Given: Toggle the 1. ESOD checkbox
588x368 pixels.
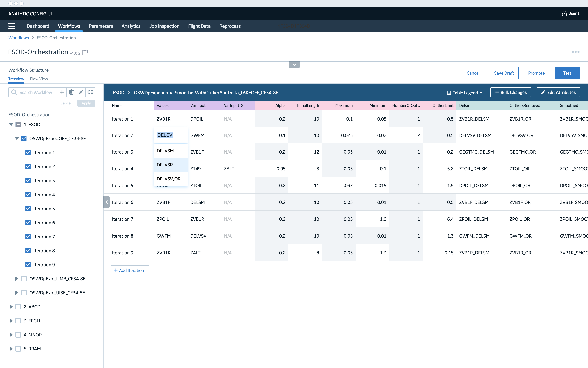Looking at the screenshot, I should pos(18,124).
